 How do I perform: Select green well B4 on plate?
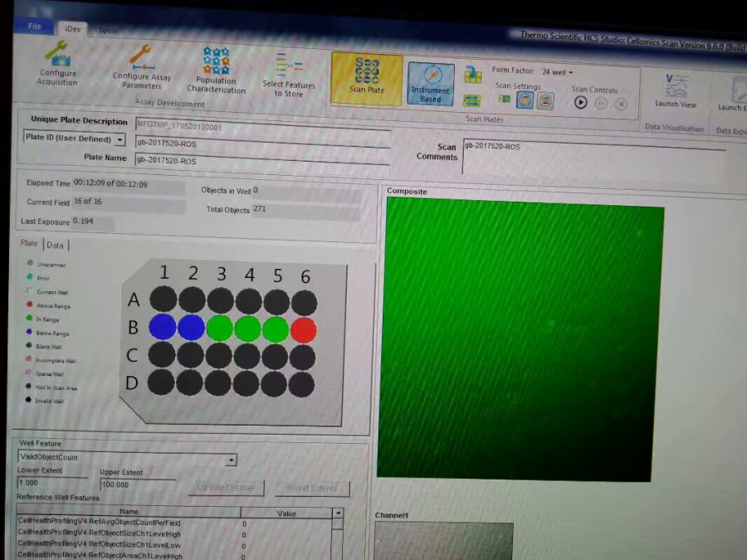point(247,329)
